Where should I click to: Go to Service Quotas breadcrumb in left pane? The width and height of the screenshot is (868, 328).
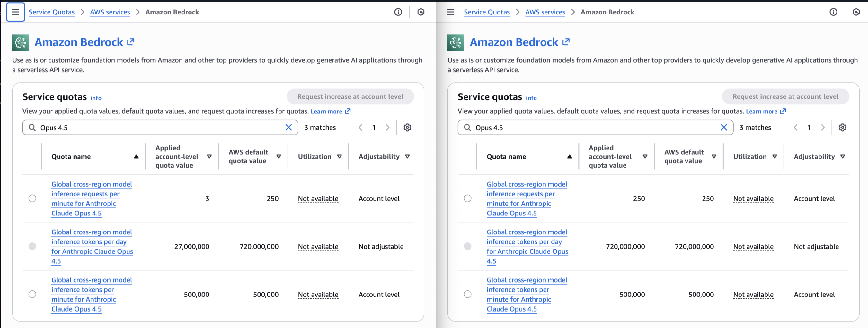tap(51, 12)
